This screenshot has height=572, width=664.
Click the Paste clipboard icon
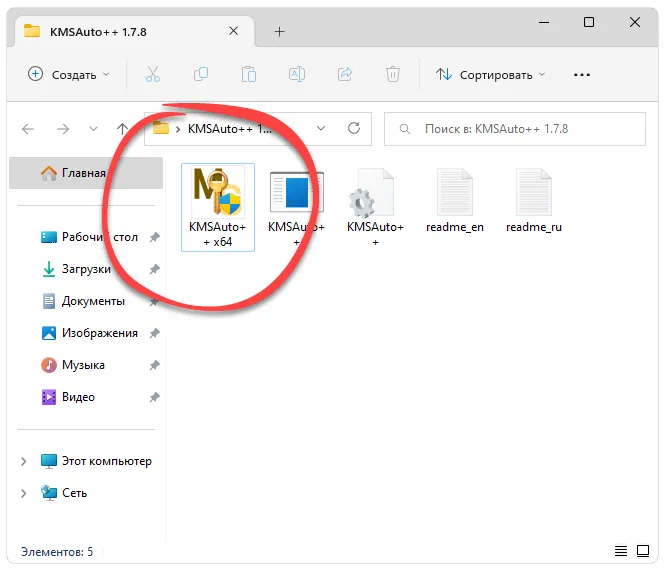pyautogui.click(x=249, y=75)
